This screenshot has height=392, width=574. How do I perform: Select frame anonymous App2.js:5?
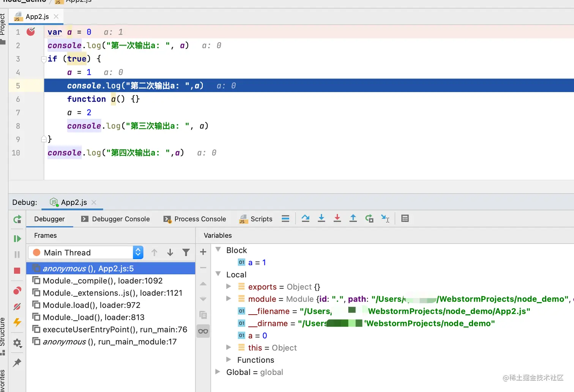(110, 269)
